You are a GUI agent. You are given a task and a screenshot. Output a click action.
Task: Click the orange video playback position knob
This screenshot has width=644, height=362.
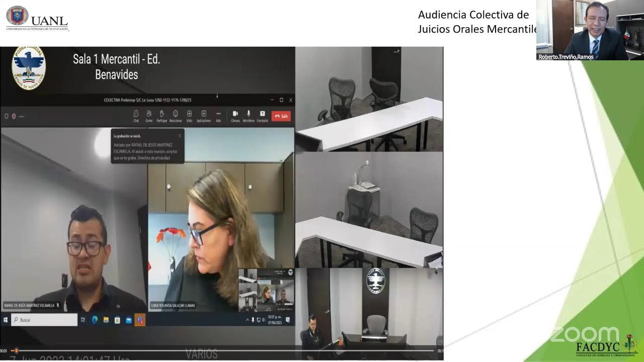(16, 350)
